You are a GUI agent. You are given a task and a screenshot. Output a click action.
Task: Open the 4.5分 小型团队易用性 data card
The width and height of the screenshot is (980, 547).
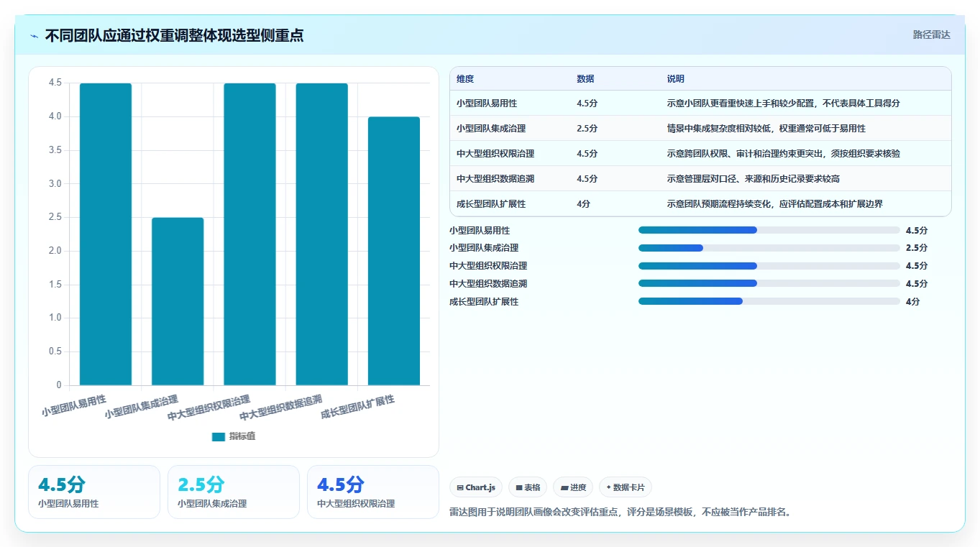tap(94, 492)
